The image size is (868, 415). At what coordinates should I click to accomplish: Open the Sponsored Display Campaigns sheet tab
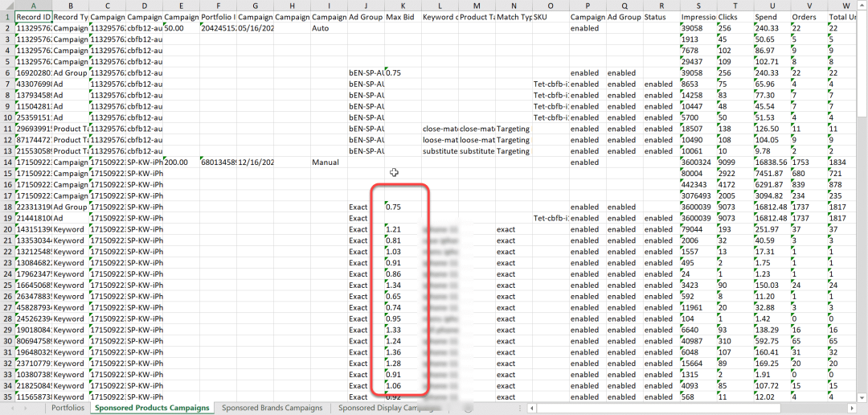tap(390, 408)
